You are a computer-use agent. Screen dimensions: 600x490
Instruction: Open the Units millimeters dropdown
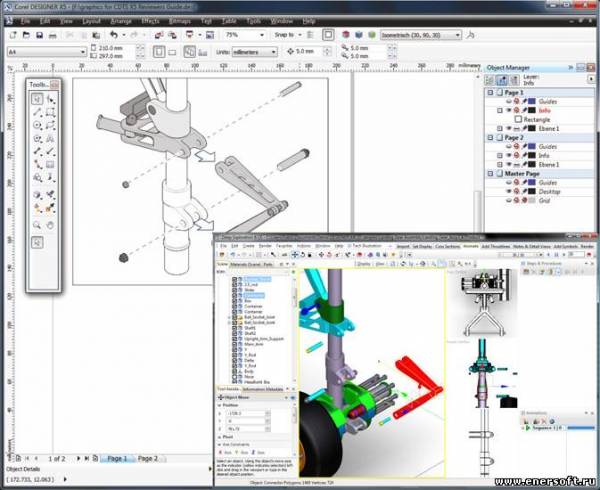click(274, 52)
